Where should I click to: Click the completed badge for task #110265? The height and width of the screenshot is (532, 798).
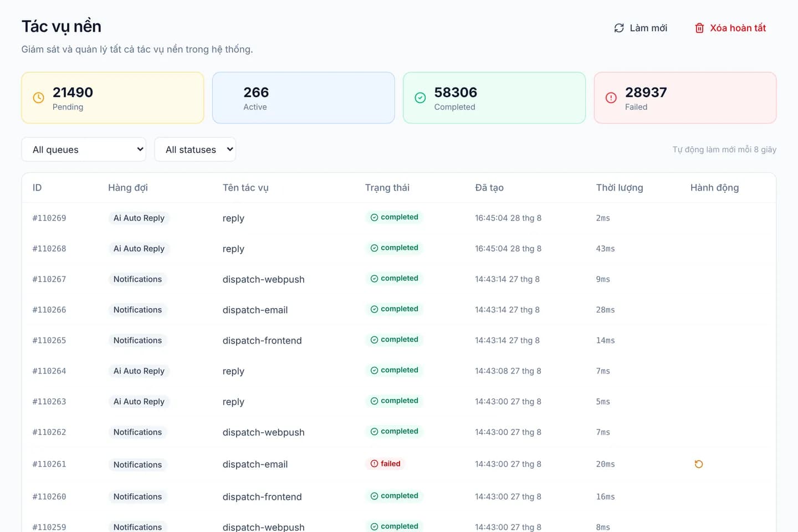(394, 339)
